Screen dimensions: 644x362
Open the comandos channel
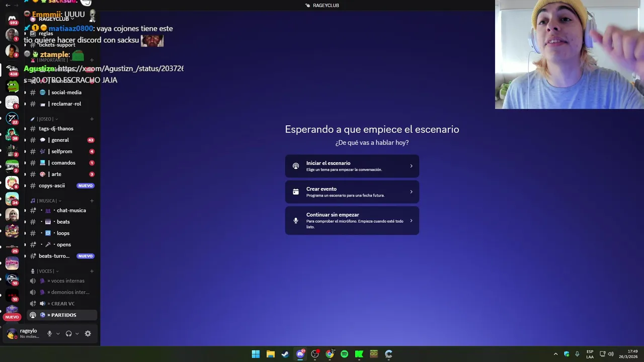(x=62, y=163)
